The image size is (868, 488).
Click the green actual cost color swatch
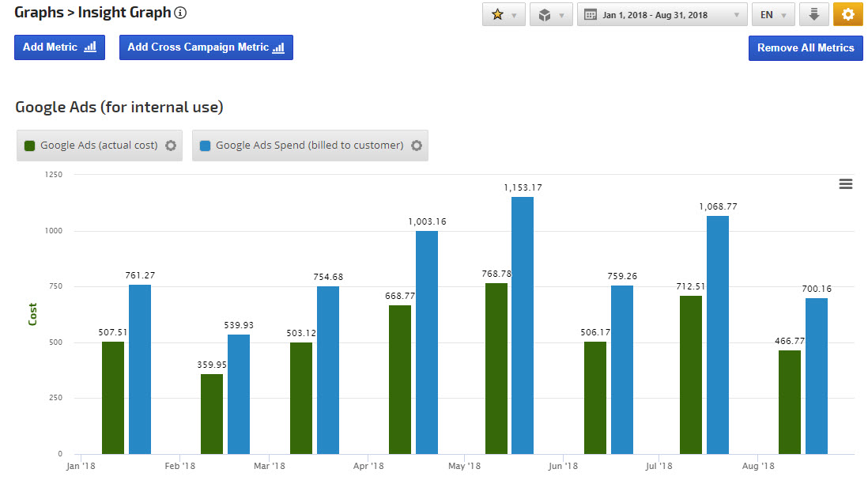[x=30, y=146]
